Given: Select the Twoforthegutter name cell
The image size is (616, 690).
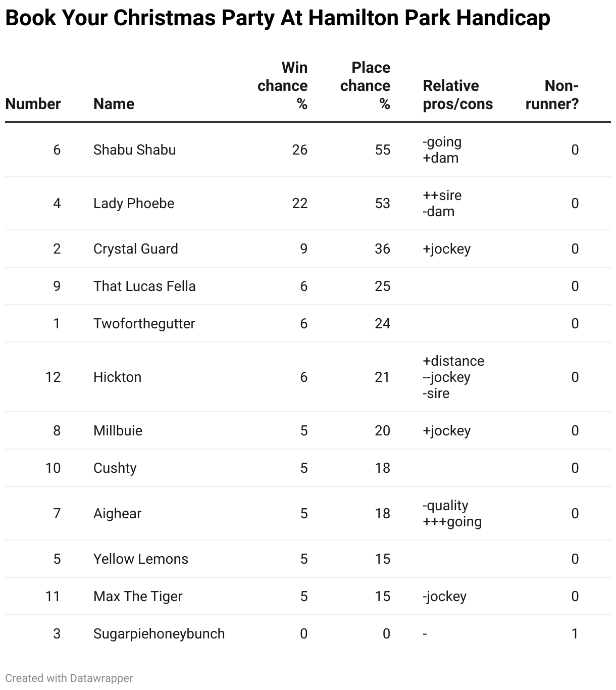Looking at the screenshot, I should coord(144,324).
